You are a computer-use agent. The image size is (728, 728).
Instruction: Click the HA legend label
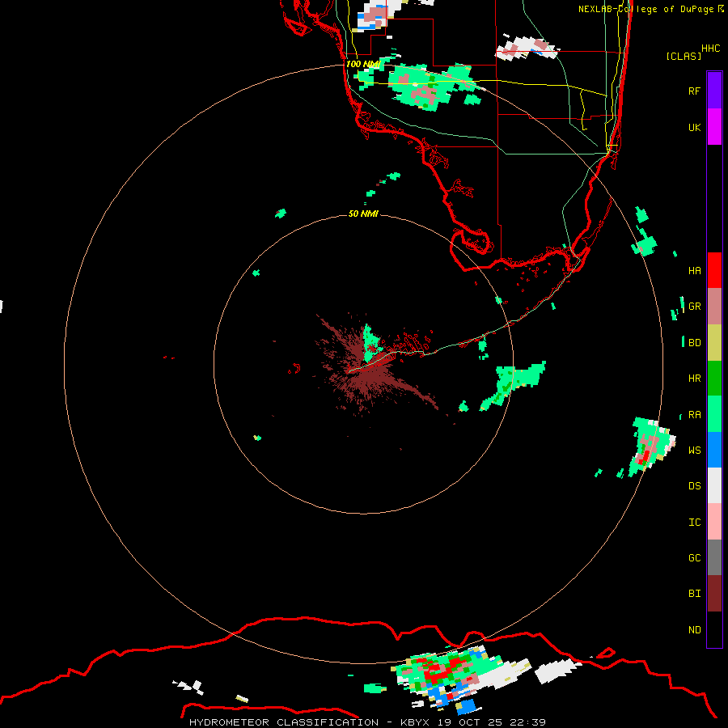point(694,270)
